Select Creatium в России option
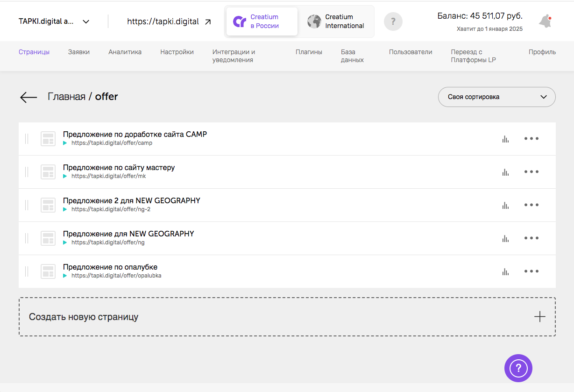The image size is (574, 392). pyautogui.click(x=262, y=21)
